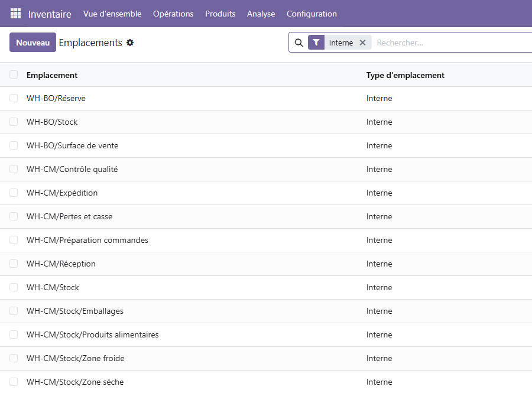Open the WH-CM/Préparation commandes location
The image size is (532, 393).
coord(87,240)
